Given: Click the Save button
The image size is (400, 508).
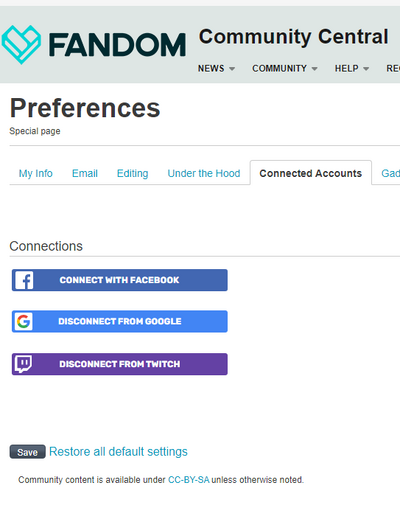Looking at the screenshot, I should [x=27, y=452].
